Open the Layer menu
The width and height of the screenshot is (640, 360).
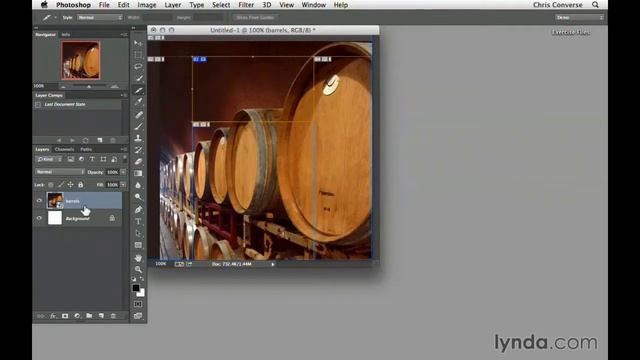pos(173,5)
